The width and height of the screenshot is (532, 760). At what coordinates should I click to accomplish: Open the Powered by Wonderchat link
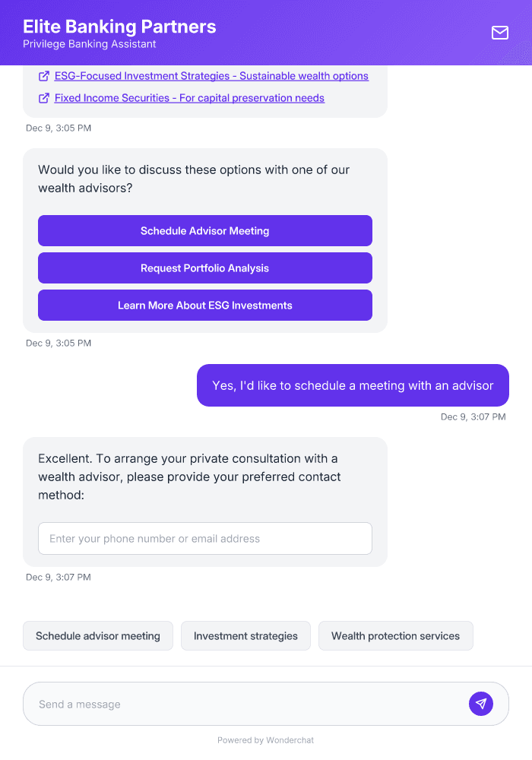point(266,739)
